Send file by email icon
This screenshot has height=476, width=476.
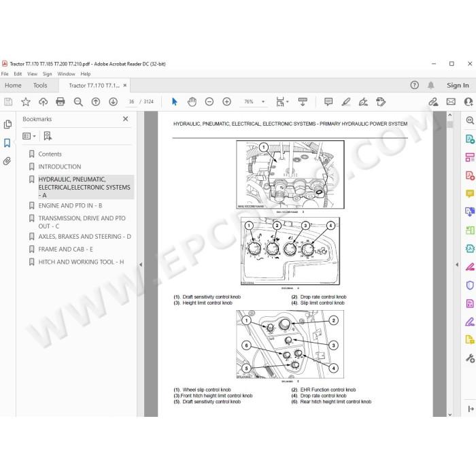point(451,102)
